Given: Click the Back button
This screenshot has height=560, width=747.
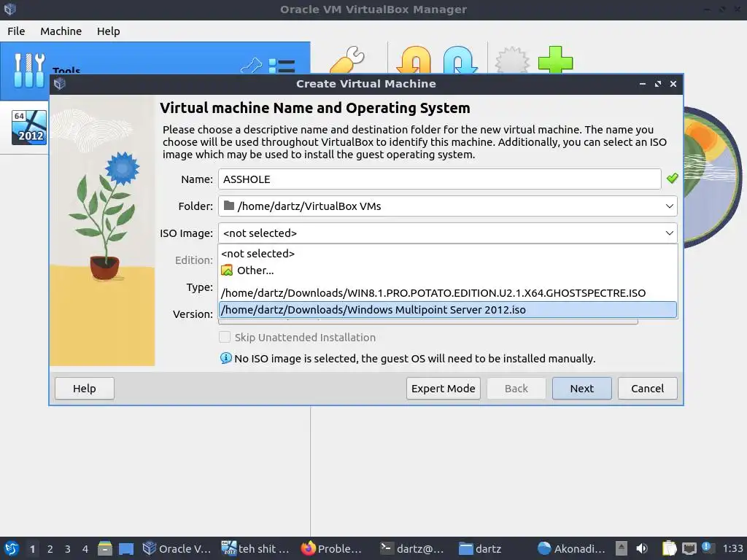Looking at the screenshot, I should (x=516, y=389).
